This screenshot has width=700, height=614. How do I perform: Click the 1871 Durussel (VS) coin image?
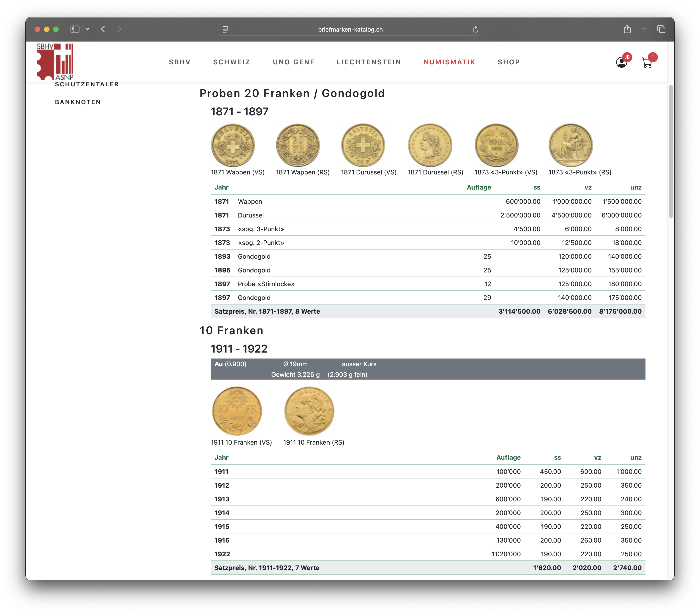pos(363,145)
